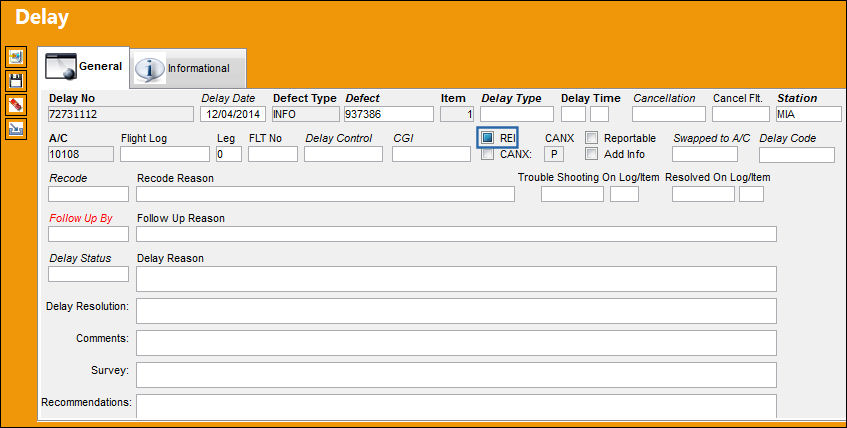The width and height of the screenshot is (847, 428).
Task: Click the Delay Type bold label
Action: click(x=511, y=98)
